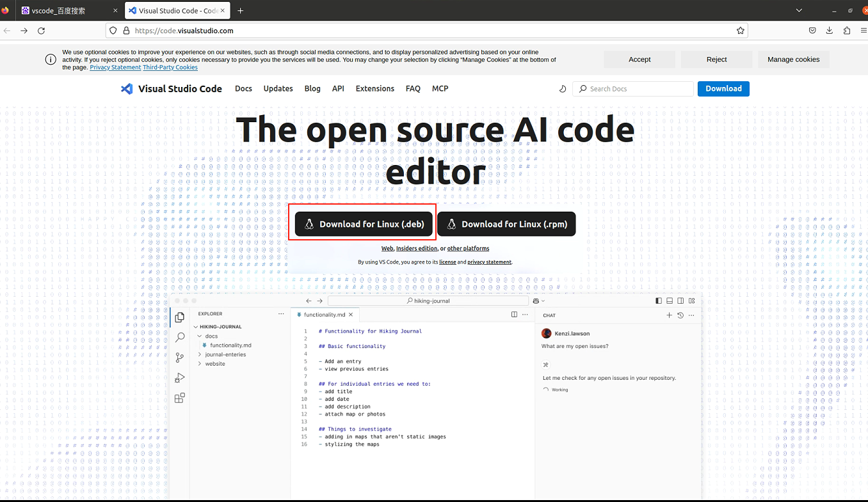Open Explorer panel three-dots menu
Screen dimensions: 868x502
281,314
